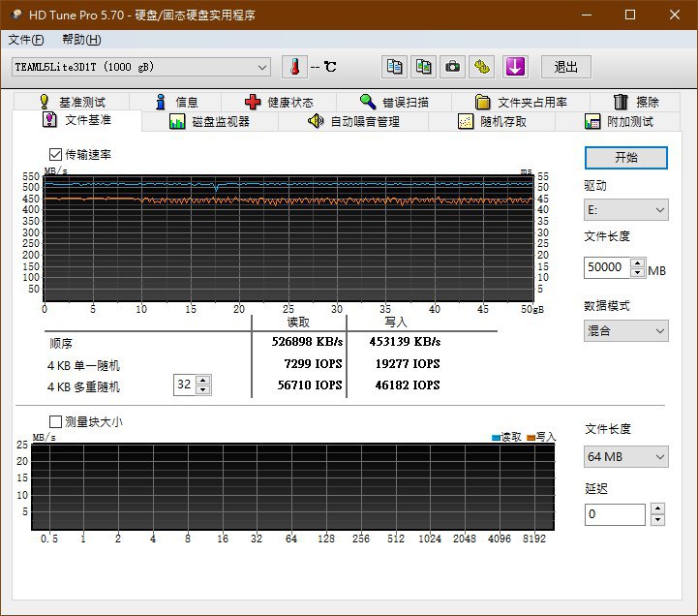Click the copy text to clipboard icon

point(394,67)
